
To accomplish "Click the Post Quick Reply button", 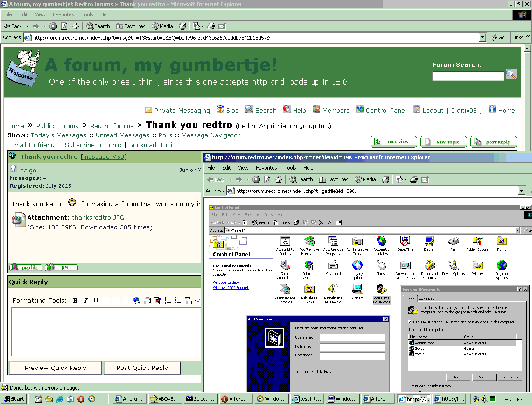I will [142, 368].
